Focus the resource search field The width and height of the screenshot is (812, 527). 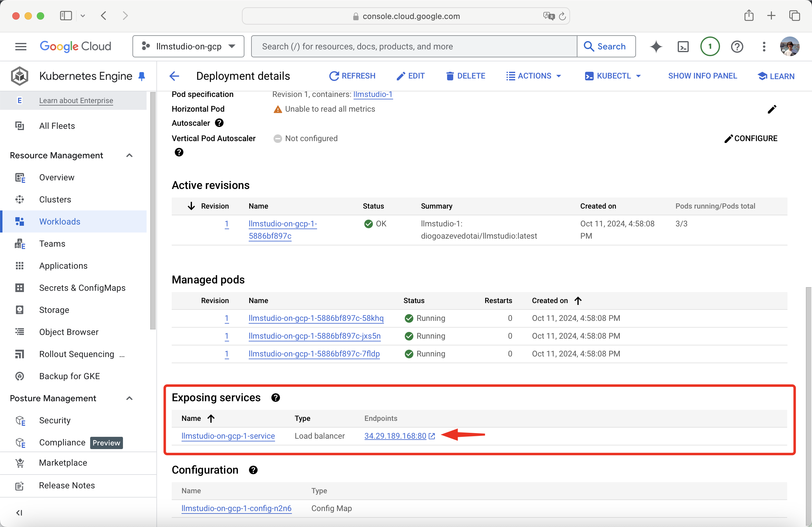click(413, 46)
